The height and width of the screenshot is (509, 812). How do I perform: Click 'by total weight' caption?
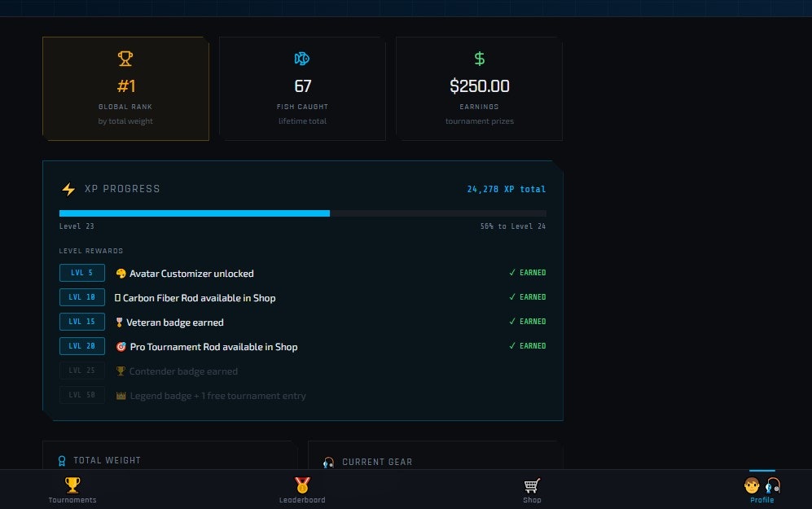click(x=125, y=121)
